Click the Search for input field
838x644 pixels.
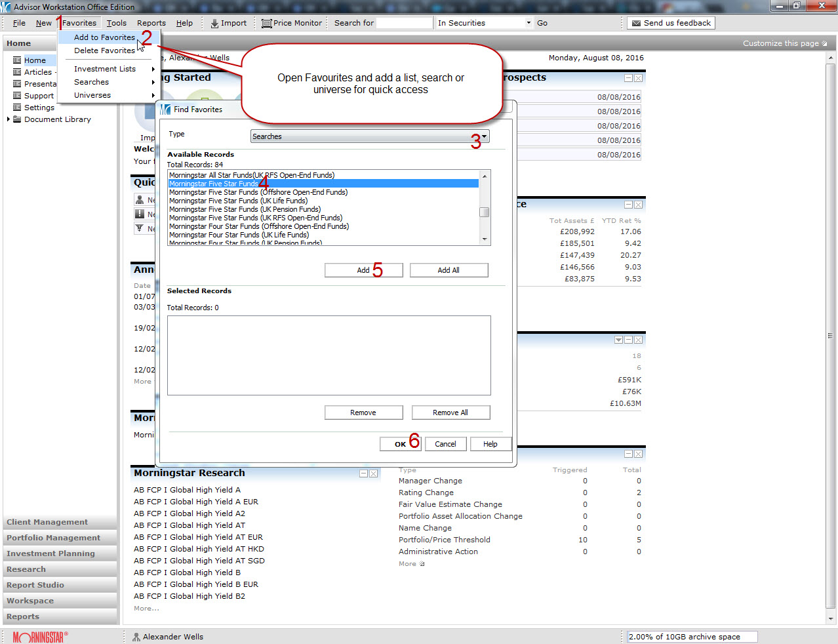(404, 23)
